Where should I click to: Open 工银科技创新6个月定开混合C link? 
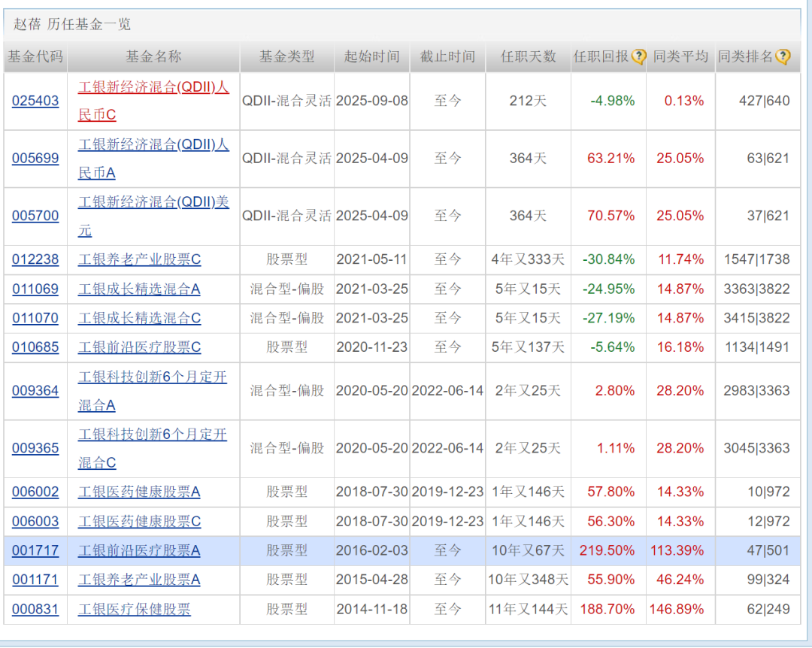152,447
